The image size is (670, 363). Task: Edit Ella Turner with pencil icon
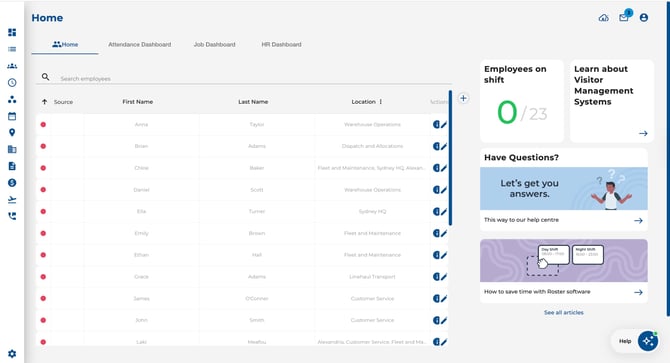(444, 211)
